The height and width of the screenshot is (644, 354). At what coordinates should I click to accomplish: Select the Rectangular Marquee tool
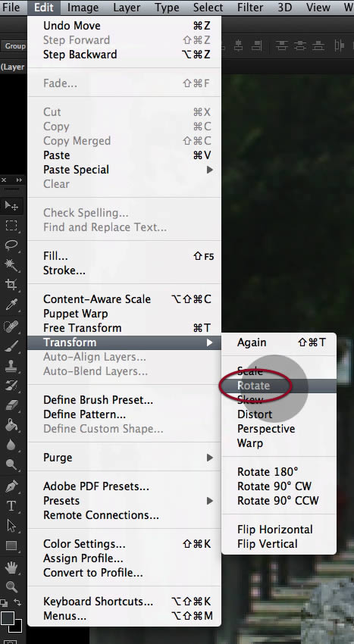(x=11, y=225)
